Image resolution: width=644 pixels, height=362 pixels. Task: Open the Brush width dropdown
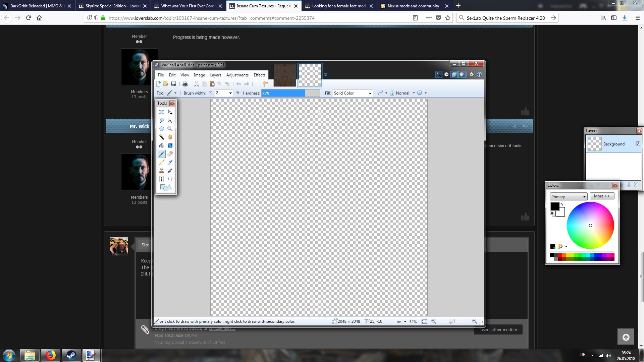[230, 93]
